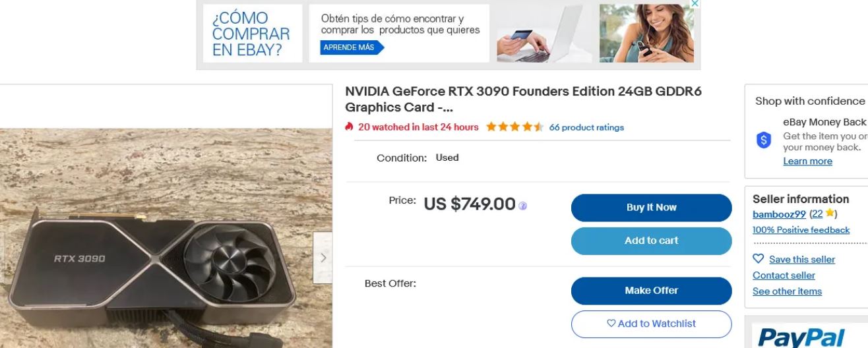Image resolution: width=868 pixels, height=348 pixels.
Task: Open the 66 product ratings link
Action: [586, 127]
